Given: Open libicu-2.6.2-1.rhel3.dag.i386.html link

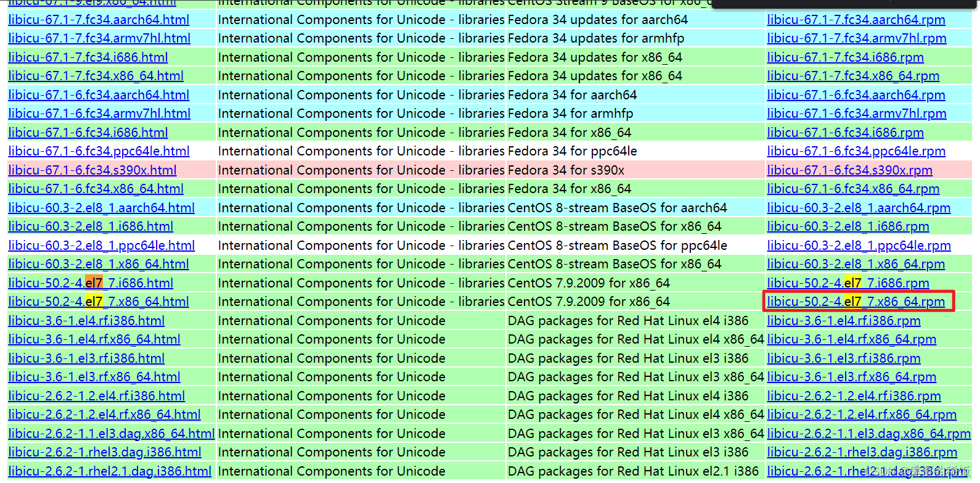Looking at the screenshot, I should click(x=105, y=452).
